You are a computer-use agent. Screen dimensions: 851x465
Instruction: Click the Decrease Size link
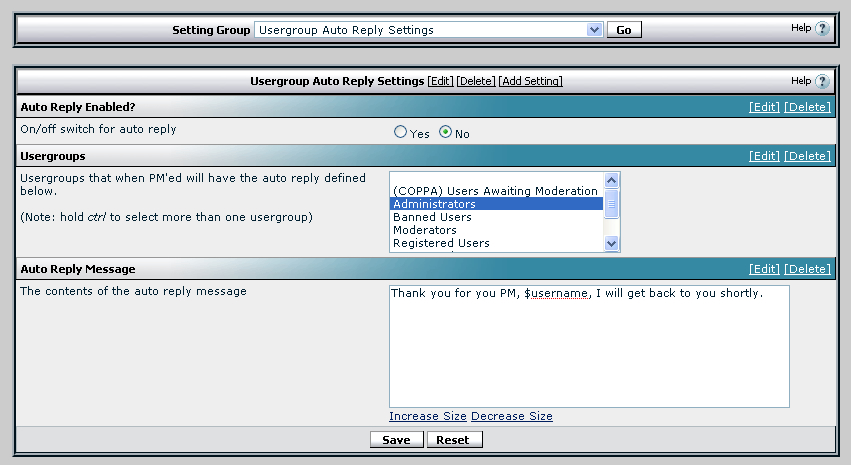(x=512, y=416)
